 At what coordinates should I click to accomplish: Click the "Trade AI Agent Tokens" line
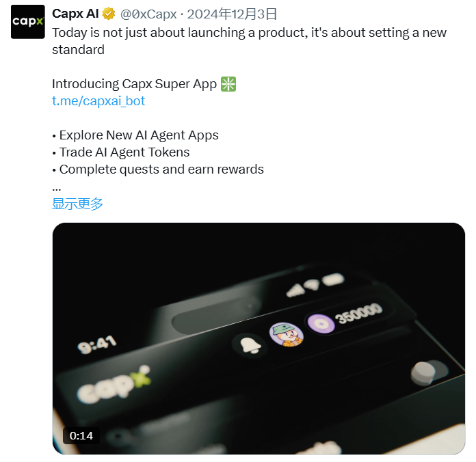coord(124,152)
